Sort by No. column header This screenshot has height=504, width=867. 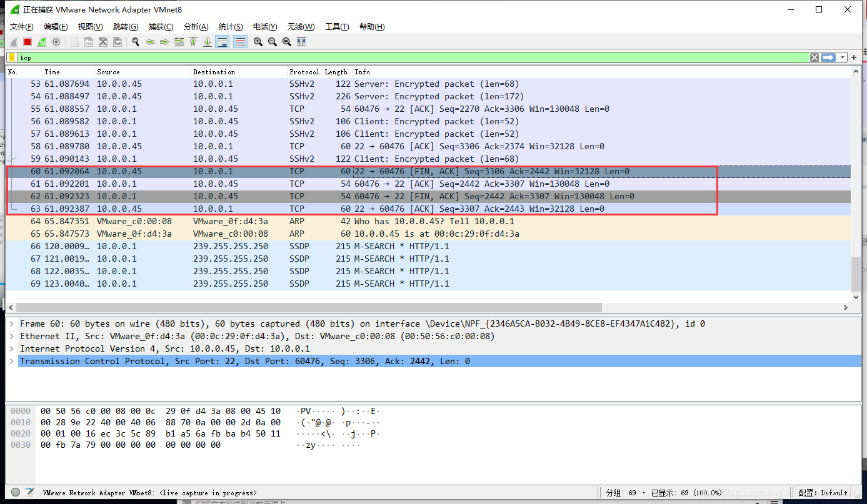24,72
